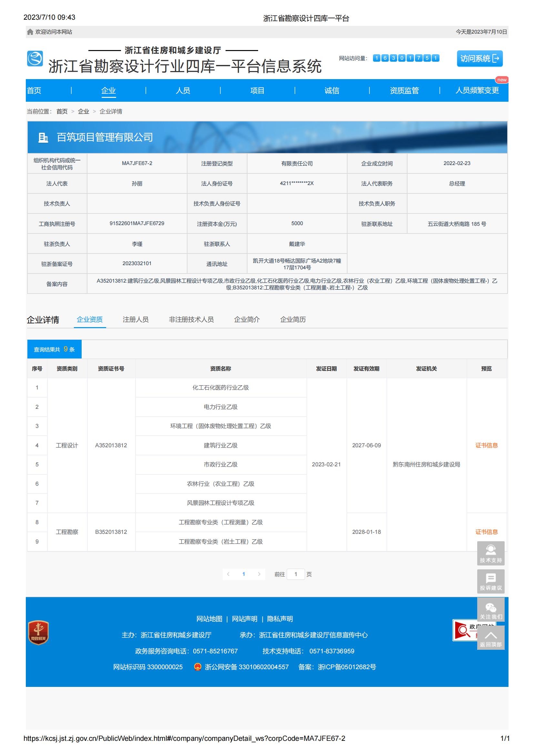Open 证书信息 for certificate A352013812

click(x=486, y=446)
